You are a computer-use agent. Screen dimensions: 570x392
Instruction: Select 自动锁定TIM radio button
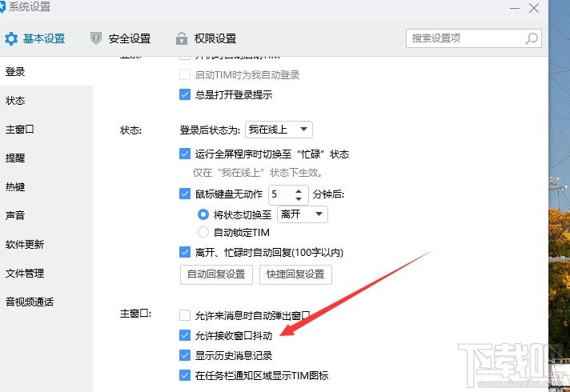[x=203, y=232]
